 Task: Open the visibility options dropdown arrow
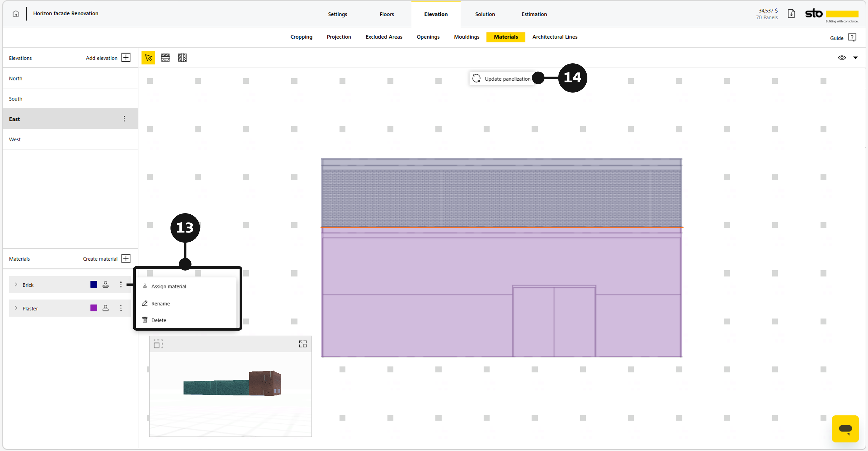click(x=855, y=58)
